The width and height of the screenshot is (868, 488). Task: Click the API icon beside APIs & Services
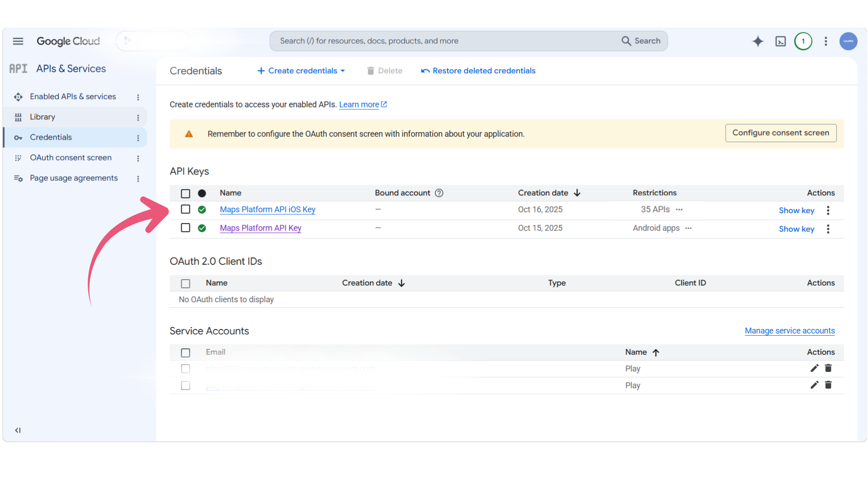point(19,69)
